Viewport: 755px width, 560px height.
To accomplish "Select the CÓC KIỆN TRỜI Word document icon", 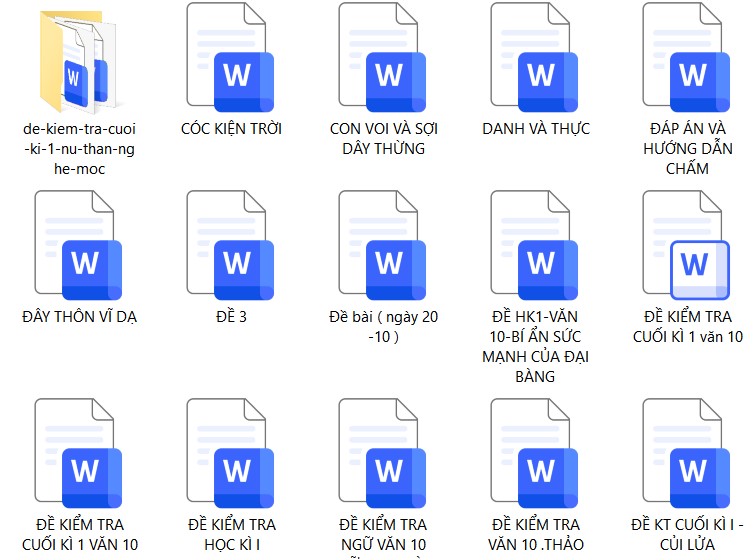I will [x=231, y=60].
